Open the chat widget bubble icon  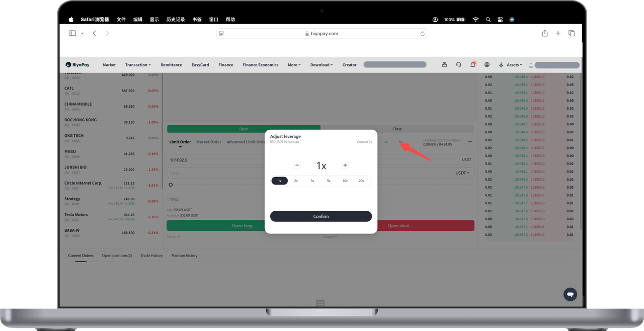[570, 294]
